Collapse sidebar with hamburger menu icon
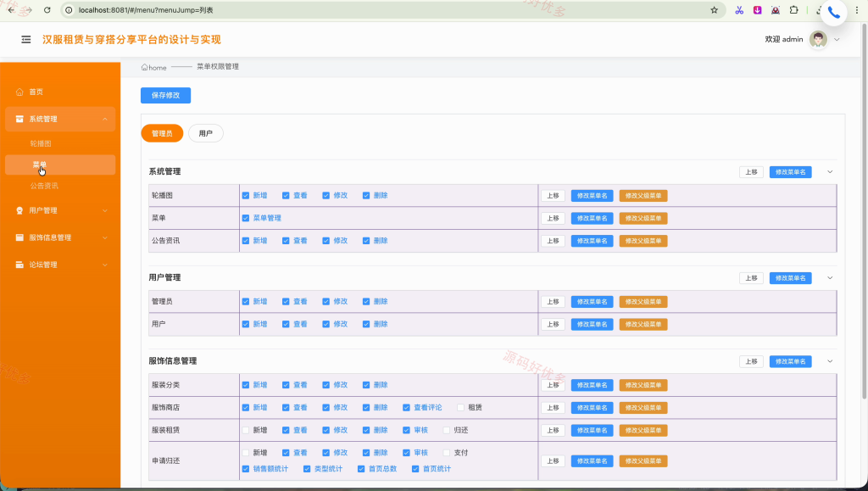This screenshot has height=491, width=868. tap(26, 39)
